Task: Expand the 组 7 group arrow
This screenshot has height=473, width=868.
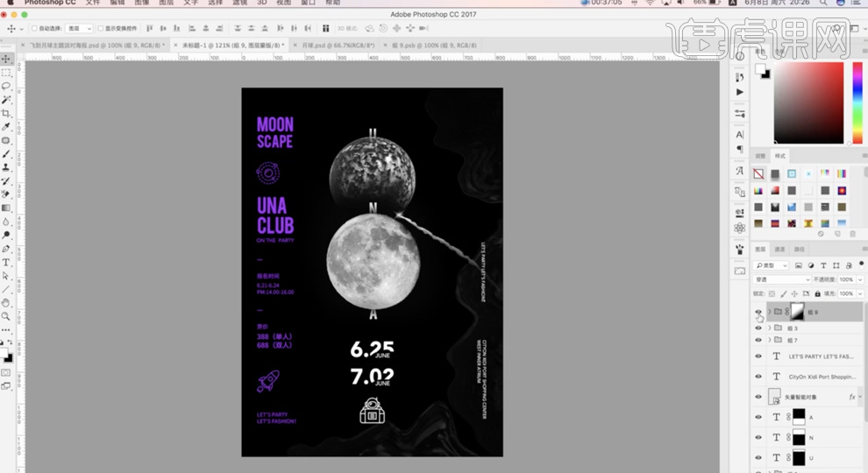Action: coord(770,340)
